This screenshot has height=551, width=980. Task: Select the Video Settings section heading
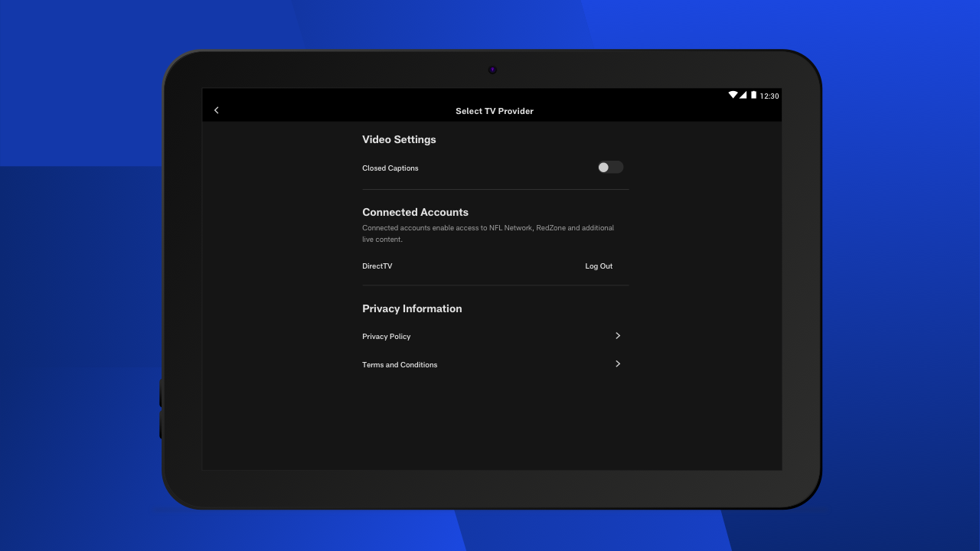pyautogui.click(x=399, y=139)
